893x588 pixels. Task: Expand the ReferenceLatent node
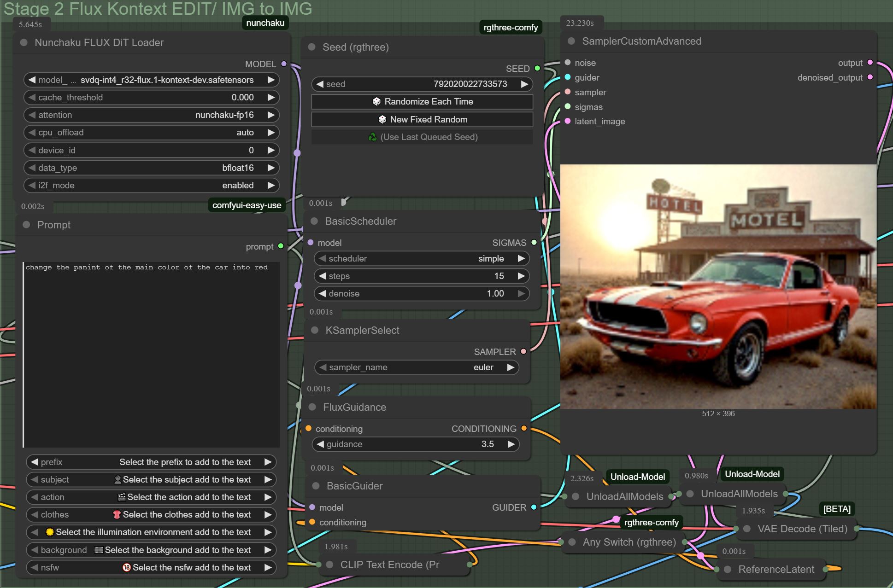tap(728, 569)
